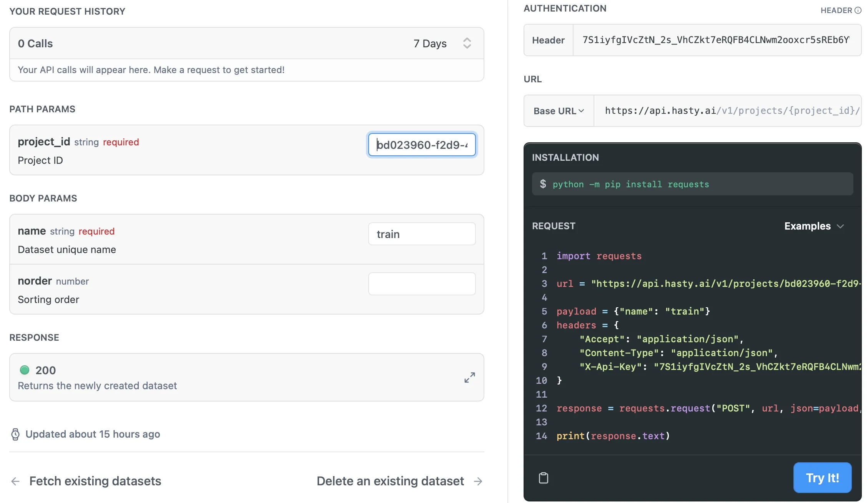
Task: Go to Fetch existing datasets page
Action: click(95, 481)
